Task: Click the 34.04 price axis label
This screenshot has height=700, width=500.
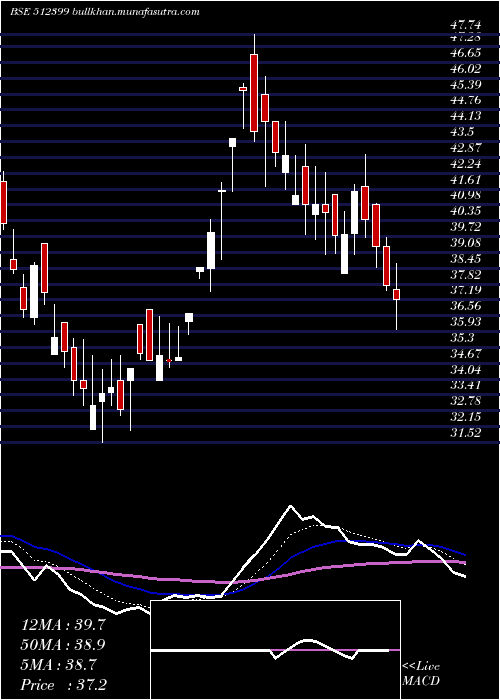Action: coord(465,369)
